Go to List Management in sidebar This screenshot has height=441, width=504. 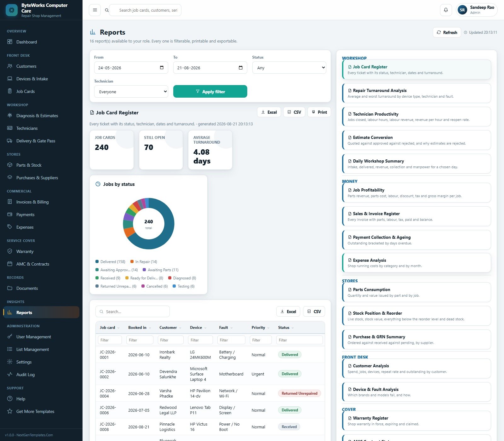[41, 349]
